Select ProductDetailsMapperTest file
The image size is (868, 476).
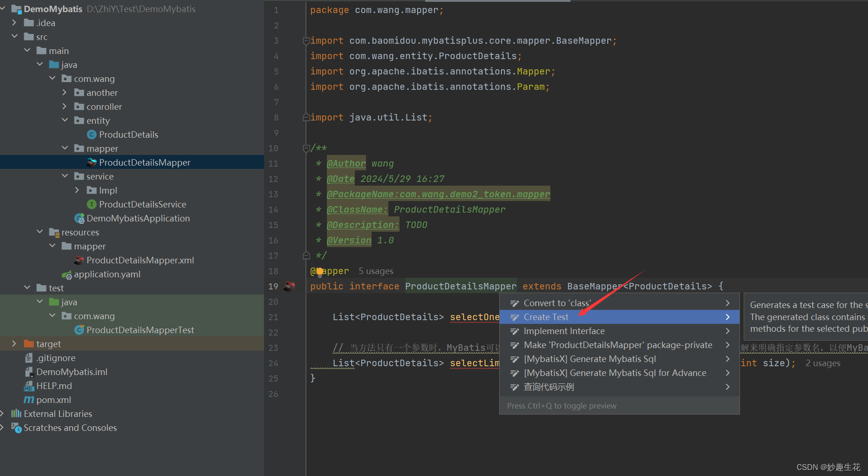140,330
